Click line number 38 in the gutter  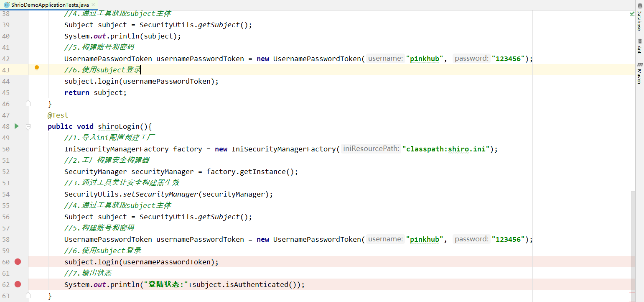pyautogui.click(x=6, y=13)
